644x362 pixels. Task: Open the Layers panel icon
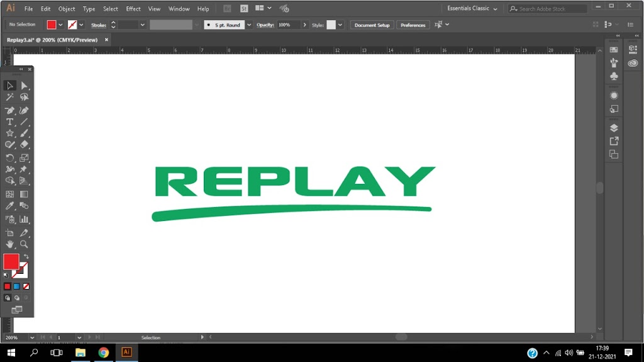[614, 128]
